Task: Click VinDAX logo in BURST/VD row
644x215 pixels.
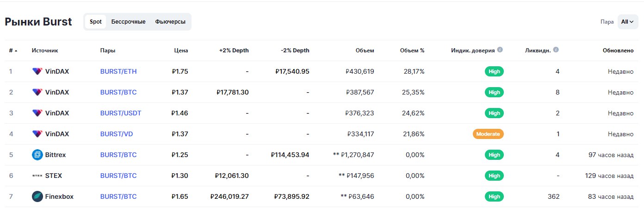Action: click(x=37, y=134)
